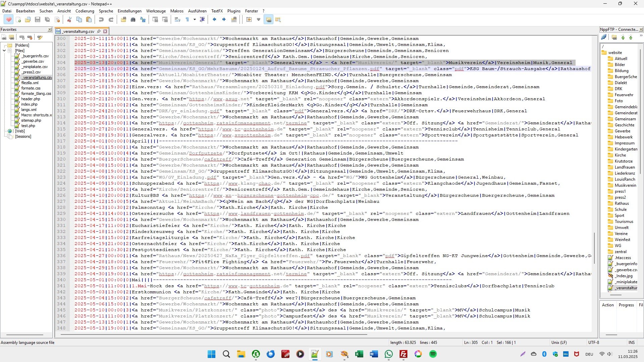This screenshot has height=362, width=644.
Task: Collapse the [Files] tree node
Action: (4, 51)
